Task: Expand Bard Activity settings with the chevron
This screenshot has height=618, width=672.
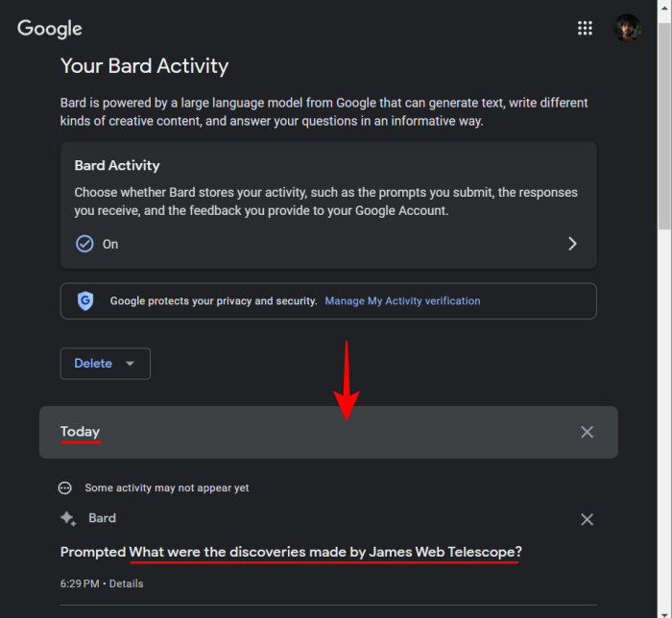Action: click(x=572, y=244)
